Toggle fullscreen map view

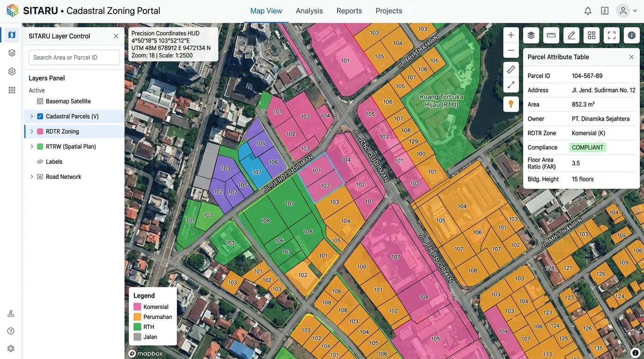click(x=612, y=35)
